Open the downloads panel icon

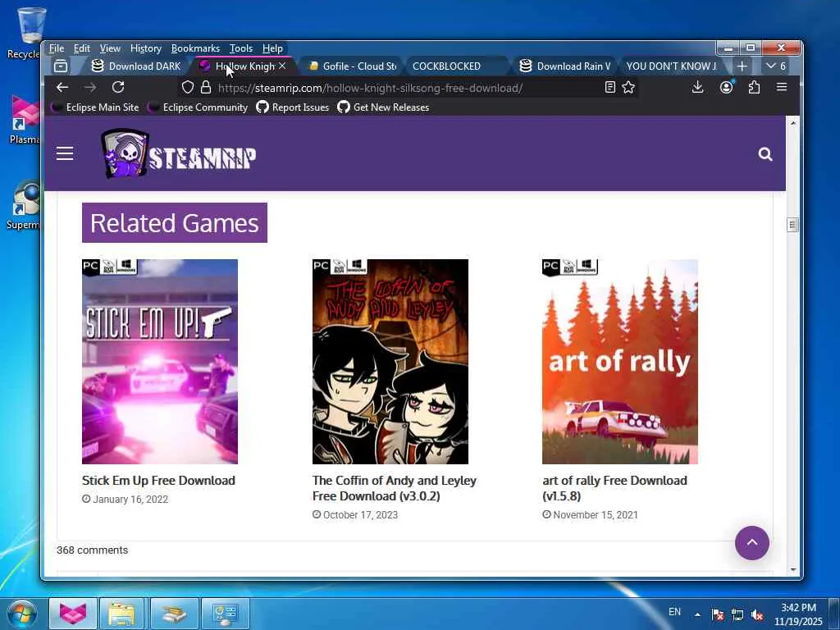[x=697, y=87]
